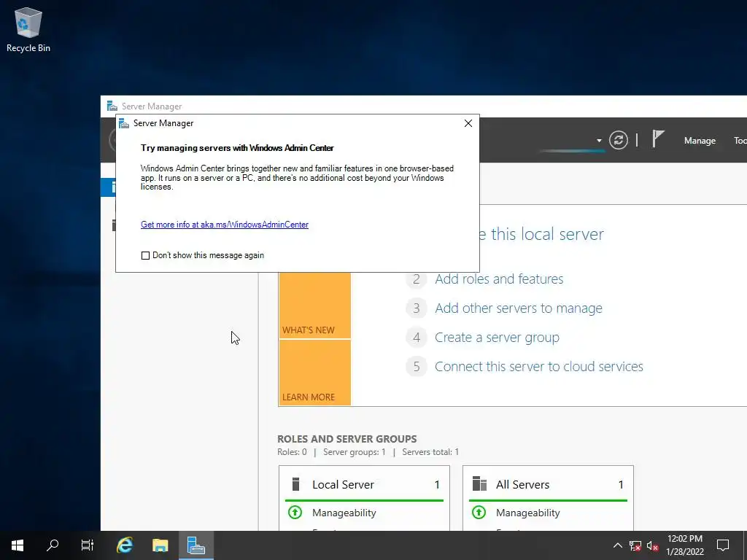Screen dimensions: 747x560
Task: Click Add roles and features
Action: click(x=499, y=279)
